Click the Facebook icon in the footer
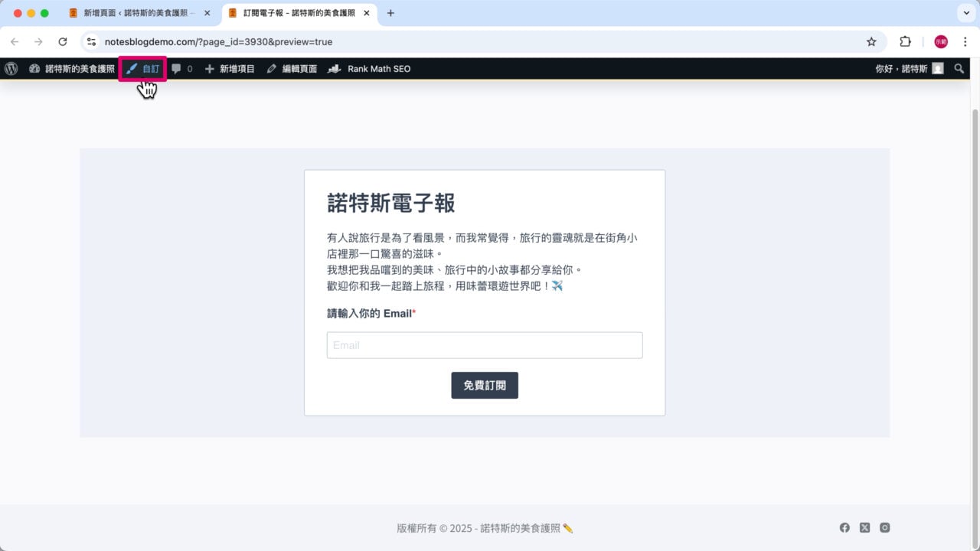980x551 pixels. pyautogui.click(x=844, y=527)
